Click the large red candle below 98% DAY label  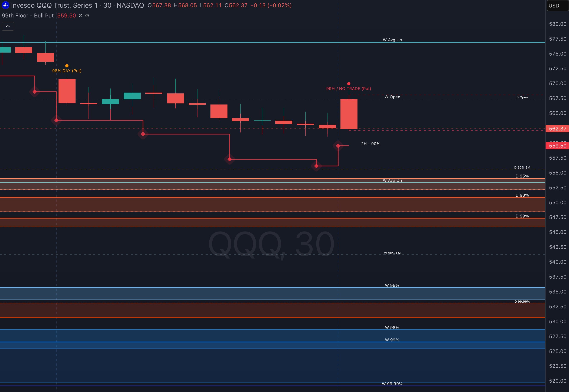(67, 91)
